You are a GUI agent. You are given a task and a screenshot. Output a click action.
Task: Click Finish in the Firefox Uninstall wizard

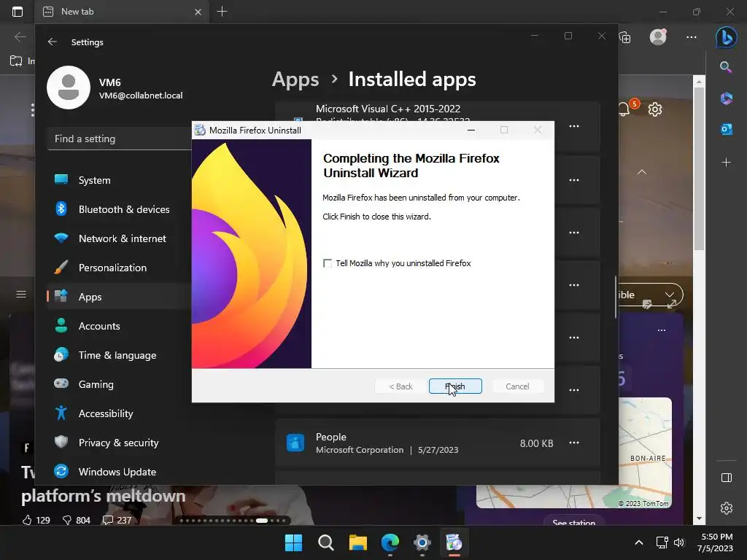pos(455,386)
